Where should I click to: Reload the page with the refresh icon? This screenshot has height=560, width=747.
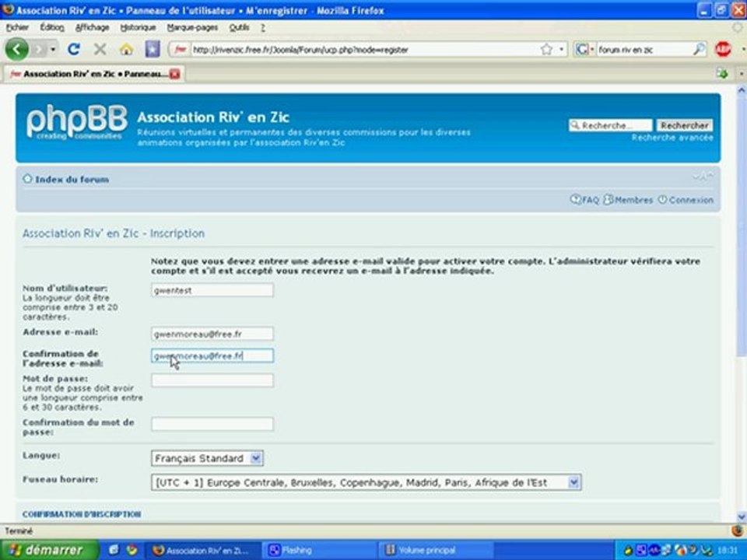click(73, 49)
